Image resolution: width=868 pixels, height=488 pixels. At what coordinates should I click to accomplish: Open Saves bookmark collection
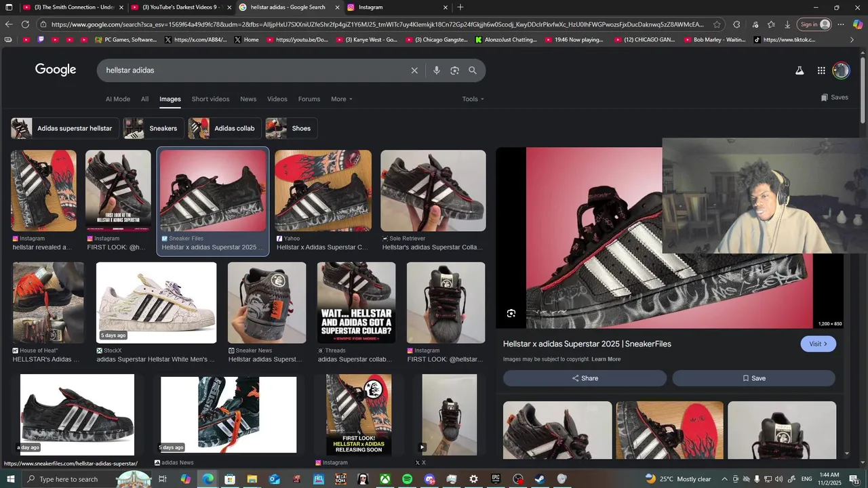pyautogui.click(x=834, y=98)
